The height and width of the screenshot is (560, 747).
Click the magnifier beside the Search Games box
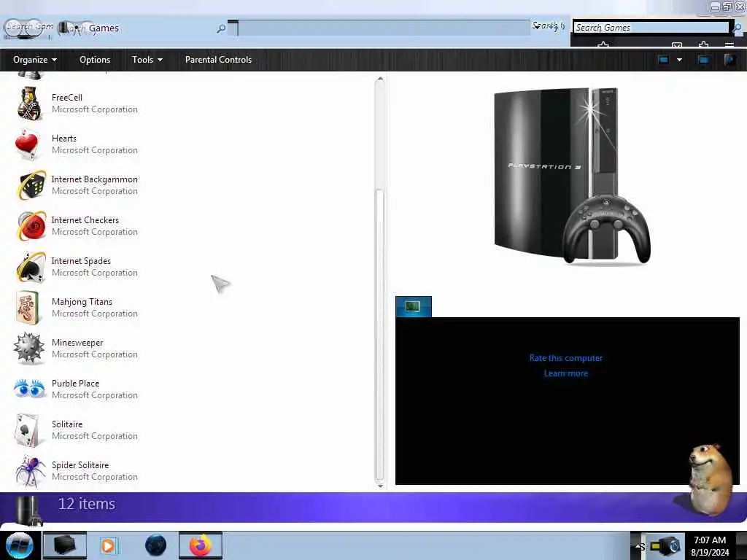coord(738,28)
